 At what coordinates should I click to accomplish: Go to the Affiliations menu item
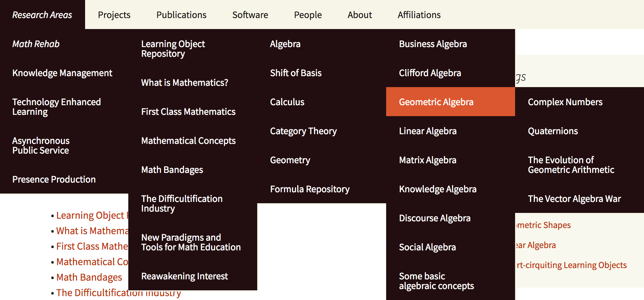[419, 15]
